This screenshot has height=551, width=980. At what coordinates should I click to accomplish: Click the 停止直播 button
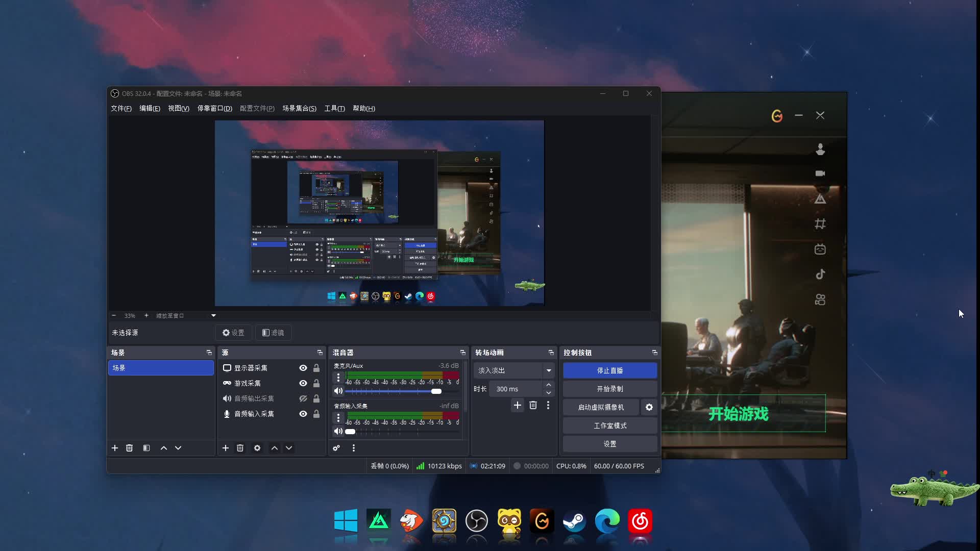click(x=609, y=370)
